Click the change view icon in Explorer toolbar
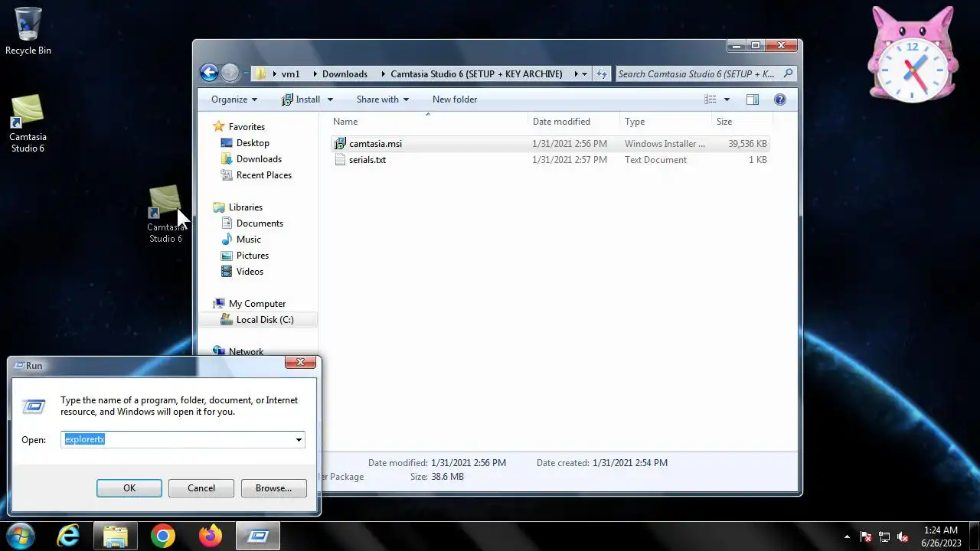The image size is (980, 551). [710, 99]
